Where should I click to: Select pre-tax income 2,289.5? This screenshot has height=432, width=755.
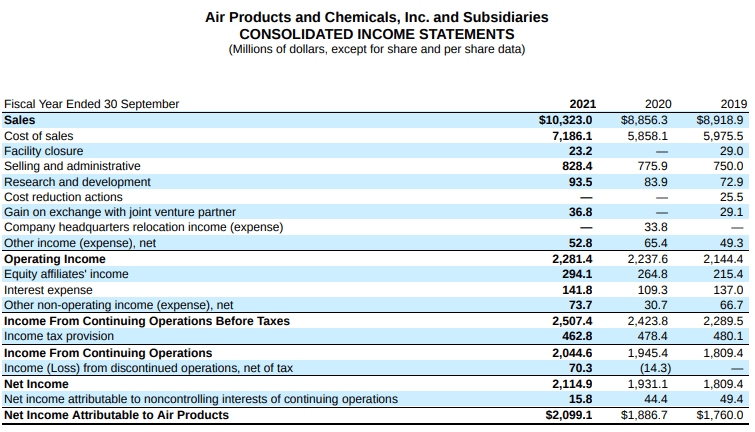pyautogui.click(x=723, y=321)
